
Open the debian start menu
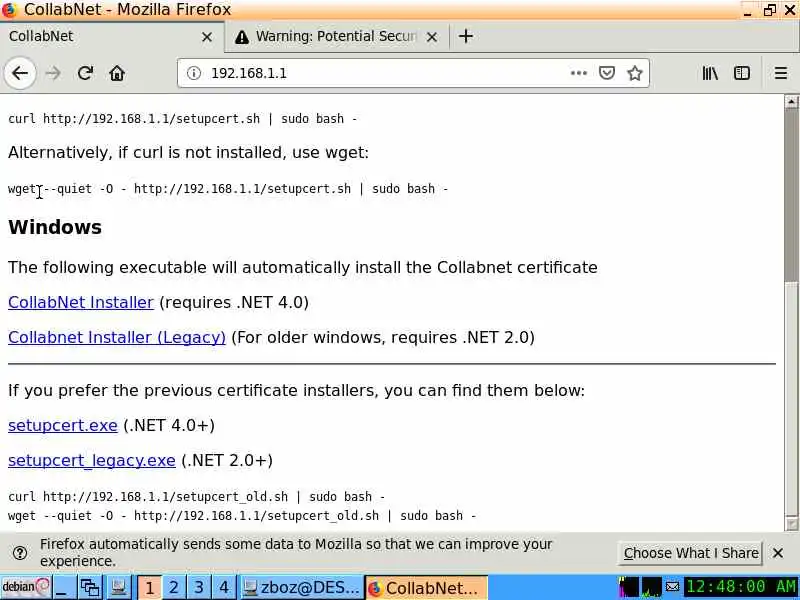click(x=26, y=587)
